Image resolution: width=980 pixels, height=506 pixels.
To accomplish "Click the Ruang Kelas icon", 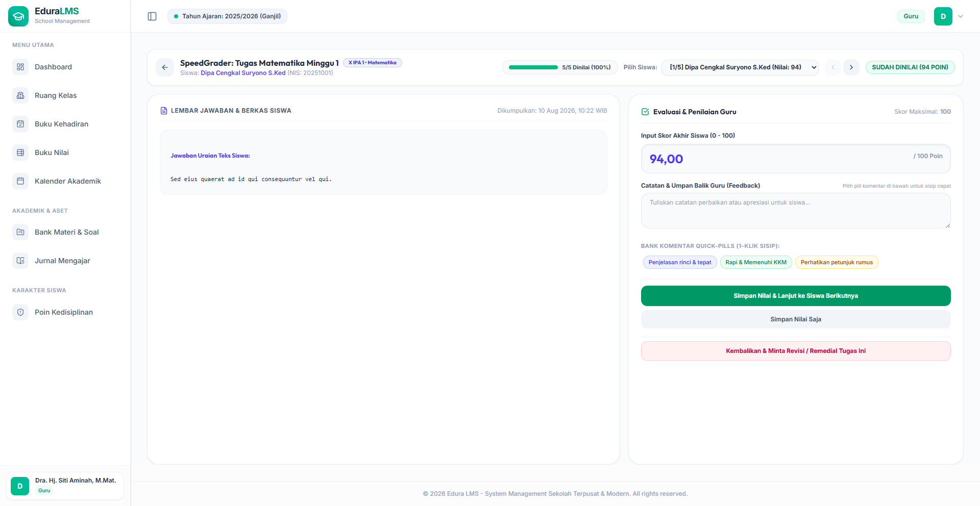I will [x=20, y=95].
